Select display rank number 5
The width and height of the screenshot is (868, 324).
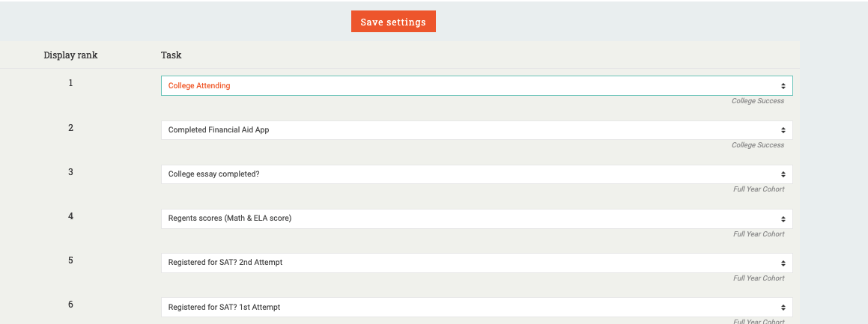70,260
